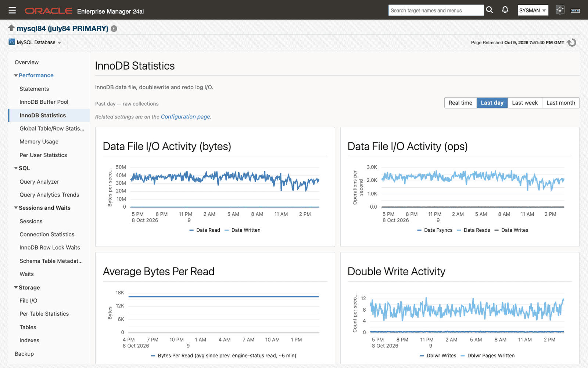The image size is (588, 368).
Task: Open the notifications bell
Action: 505,10
